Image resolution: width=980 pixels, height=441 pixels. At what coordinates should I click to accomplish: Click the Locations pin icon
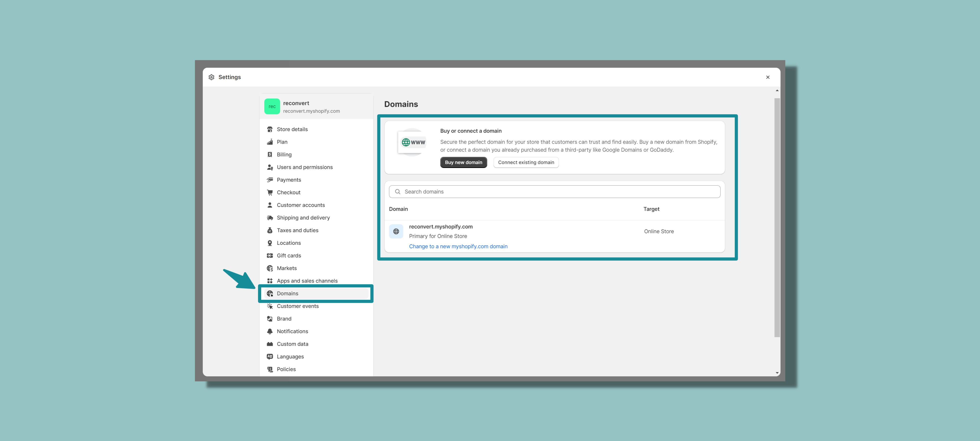click(270, 243)
